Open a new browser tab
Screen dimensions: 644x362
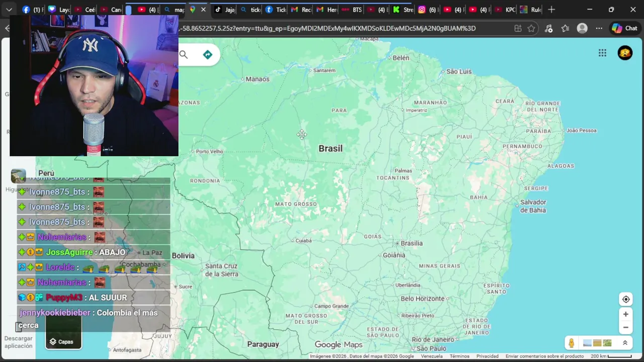(551, 10)
